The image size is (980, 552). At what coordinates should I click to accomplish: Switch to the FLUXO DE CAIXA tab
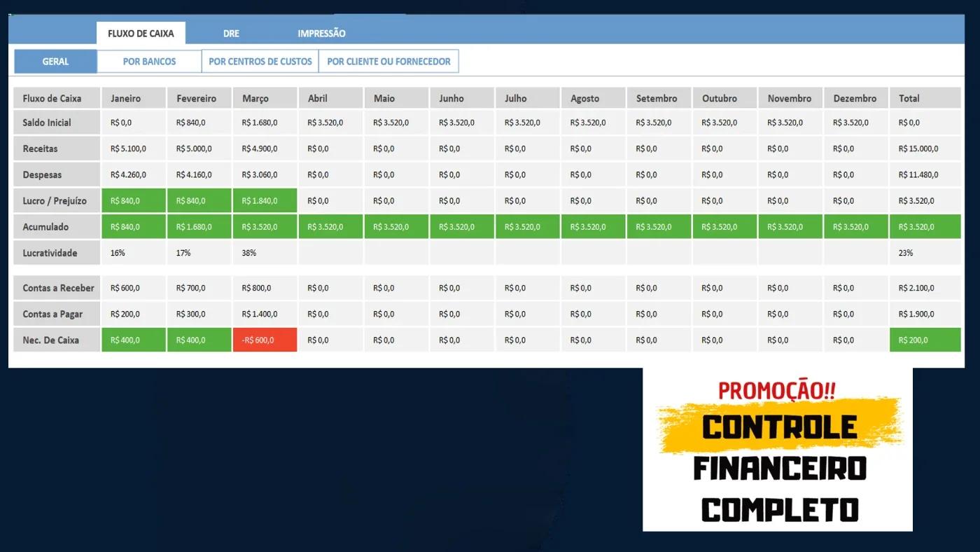tap(141, 33)
